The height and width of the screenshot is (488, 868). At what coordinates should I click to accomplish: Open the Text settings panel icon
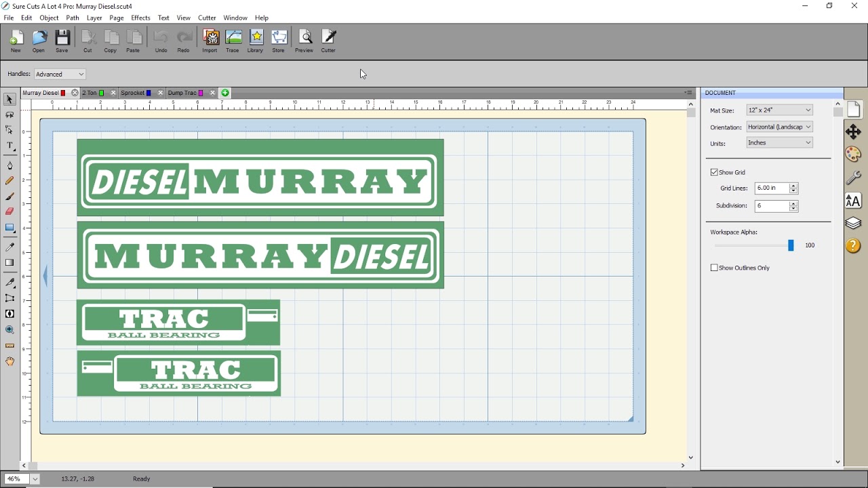(x=854, y=201)
